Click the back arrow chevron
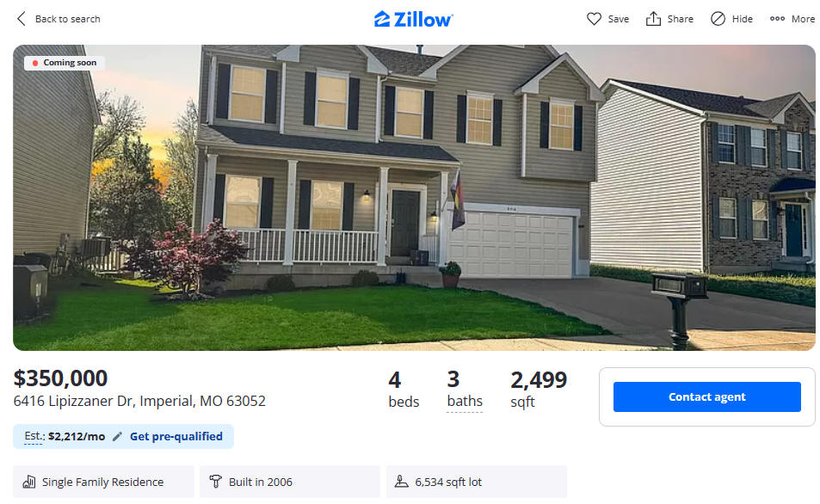The height and width of the screenshot is (504, 820). (21, 19)
